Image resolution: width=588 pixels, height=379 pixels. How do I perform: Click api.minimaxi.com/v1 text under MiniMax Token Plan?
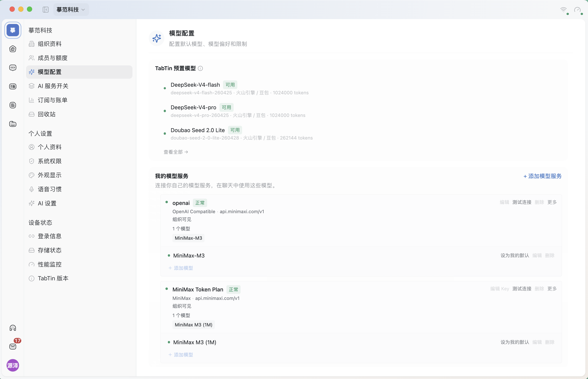coord(217,298)
